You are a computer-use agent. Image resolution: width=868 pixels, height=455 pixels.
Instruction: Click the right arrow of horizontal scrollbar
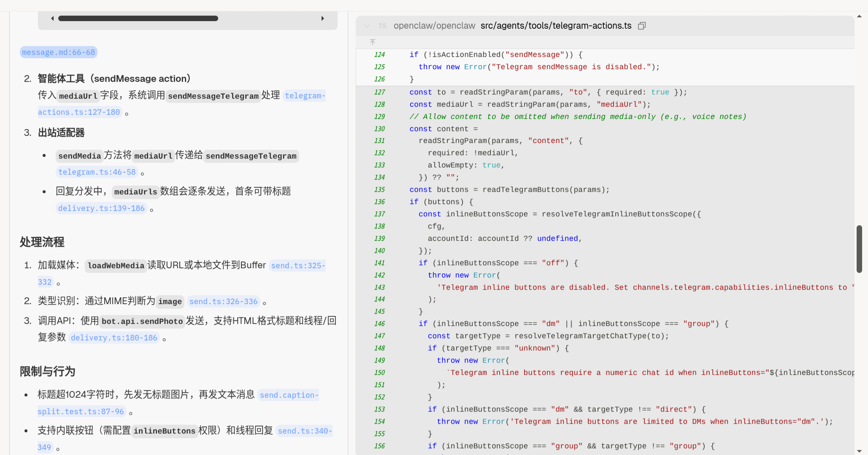322,19
